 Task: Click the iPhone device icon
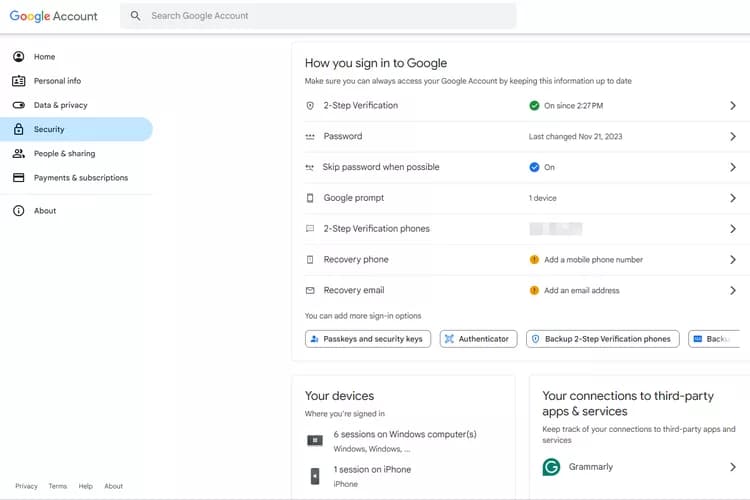pos(315,476)
